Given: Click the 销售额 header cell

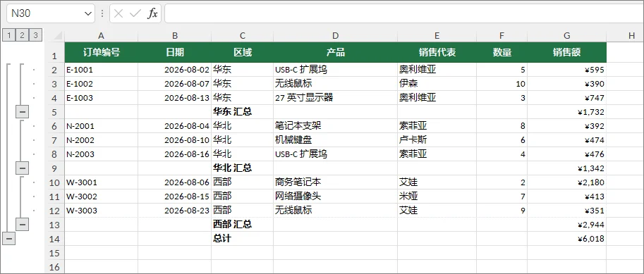Looking at the screenshot, I should [x=567, y=53].
